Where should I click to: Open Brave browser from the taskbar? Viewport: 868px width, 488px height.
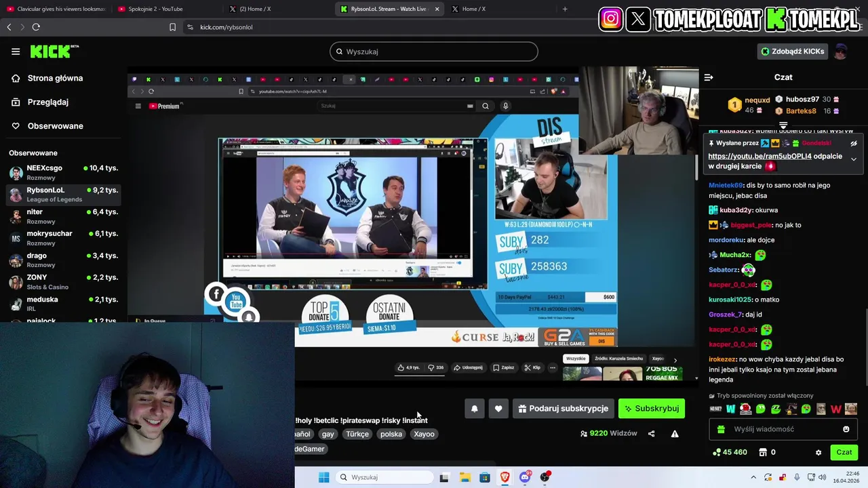click(x=505, y=477)
